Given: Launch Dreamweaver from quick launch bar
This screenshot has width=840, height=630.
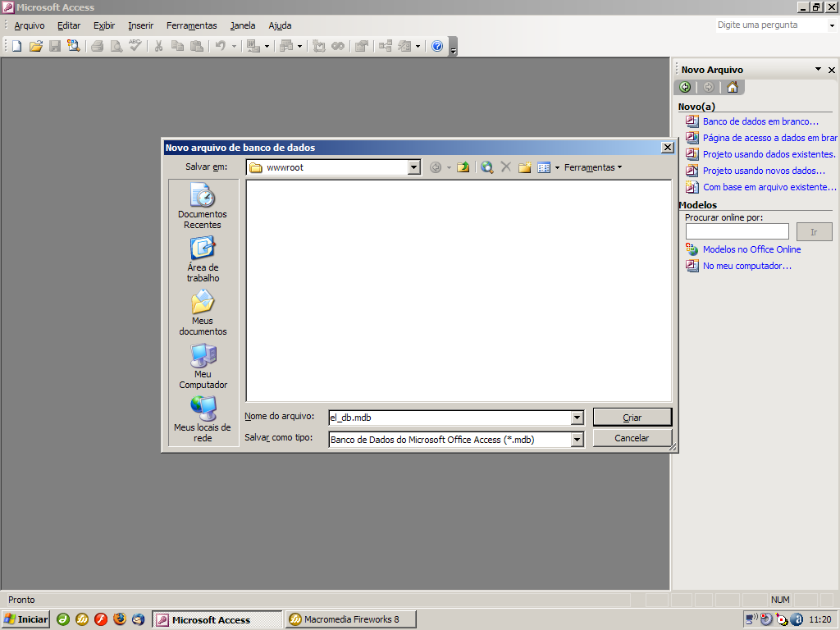Looking at the screenshot, I should (63, 619).
